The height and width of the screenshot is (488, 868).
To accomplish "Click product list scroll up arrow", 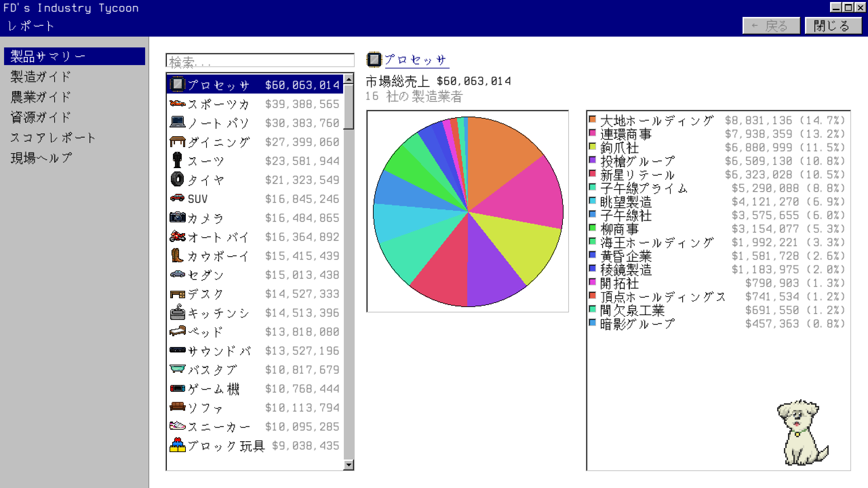I will [349, 79].
